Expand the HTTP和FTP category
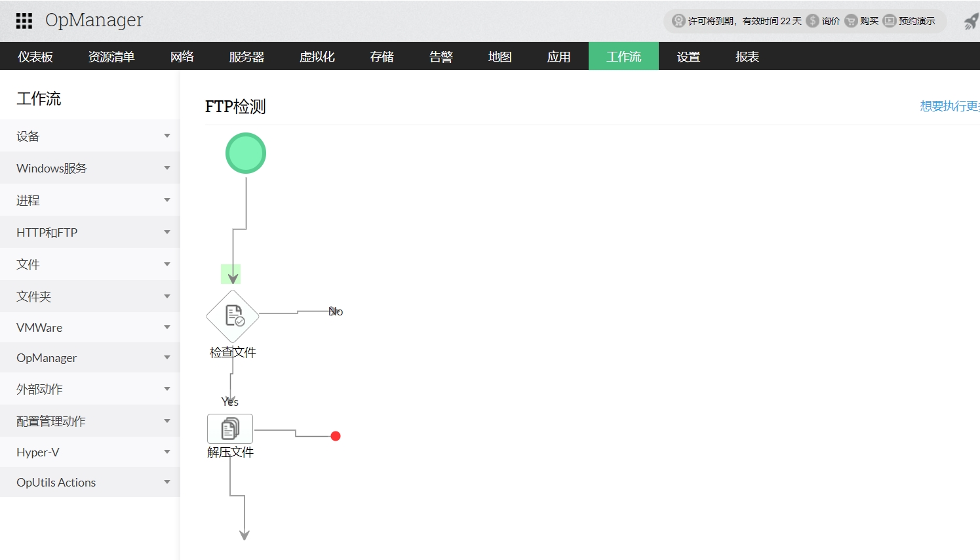The image size is (980, 560). (90, 232)
